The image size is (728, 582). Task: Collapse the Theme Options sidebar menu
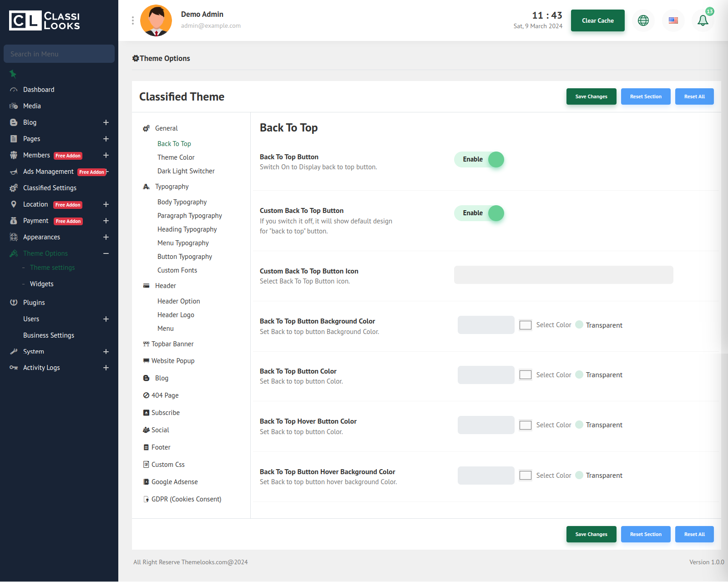point(106,253)
